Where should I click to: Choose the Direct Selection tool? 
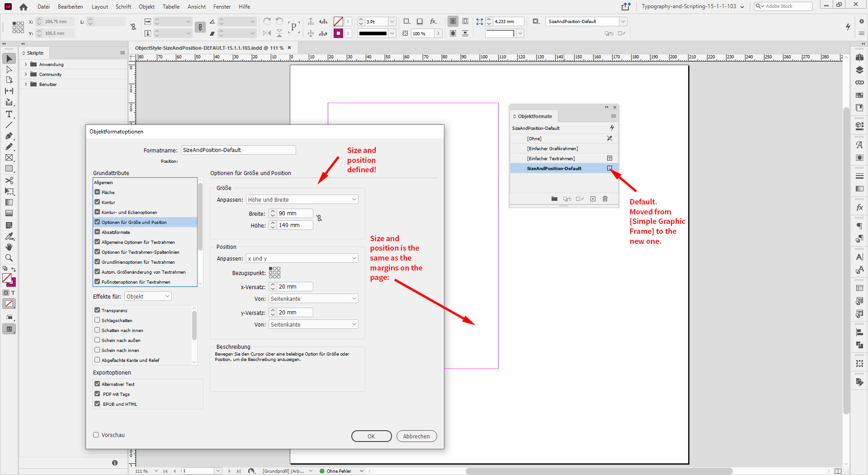point(9,69)
